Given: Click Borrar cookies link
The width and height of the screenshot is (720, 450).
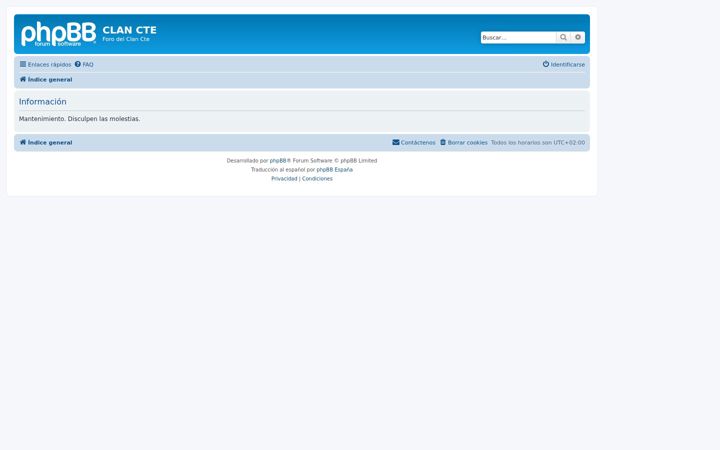Looking at the screenshot, I should pyautogui.click(x=464, y=142).
